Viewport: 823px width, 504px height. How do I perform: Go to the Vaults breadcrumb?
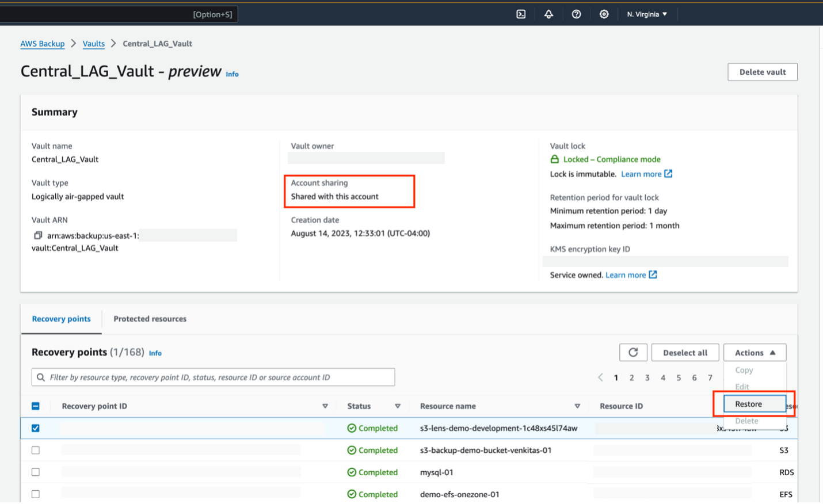[x=93, y=44]
